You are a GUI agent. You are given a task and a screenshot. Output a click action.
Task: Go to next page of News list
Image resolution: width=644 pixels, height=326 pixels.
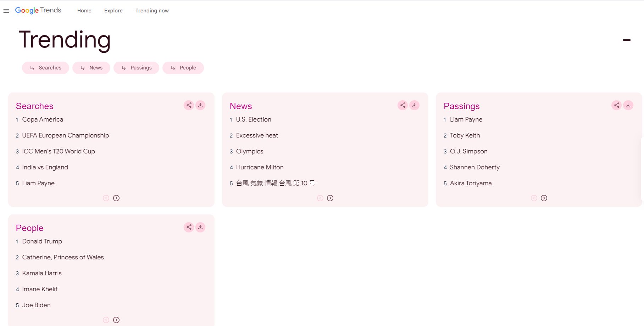(x=330, y=198)
